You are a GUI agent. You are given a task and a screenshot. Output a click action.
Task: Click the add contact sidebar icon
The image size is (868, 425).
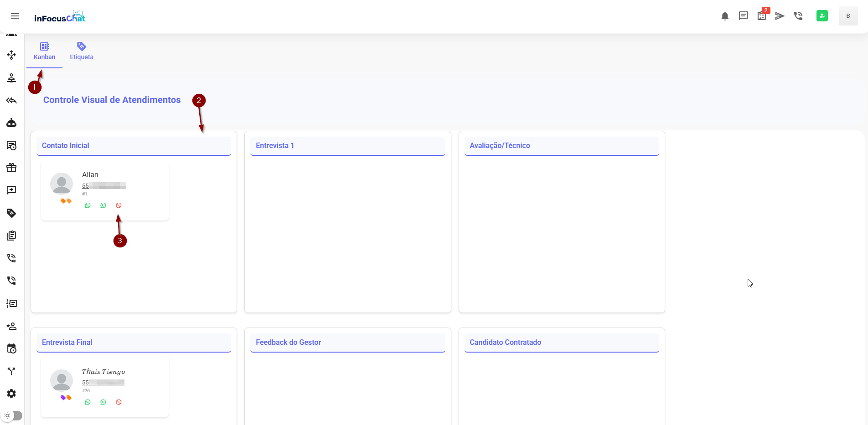(11, 326)
